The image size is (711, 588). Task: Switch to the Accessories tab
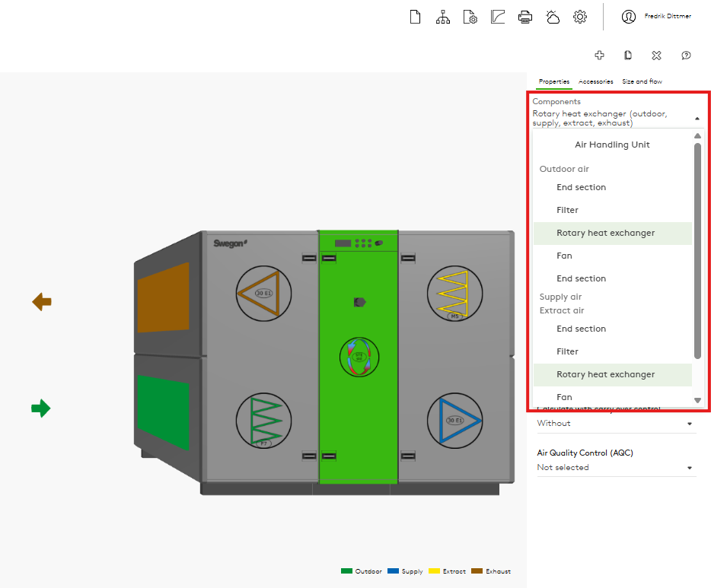[x=595, y=81]
